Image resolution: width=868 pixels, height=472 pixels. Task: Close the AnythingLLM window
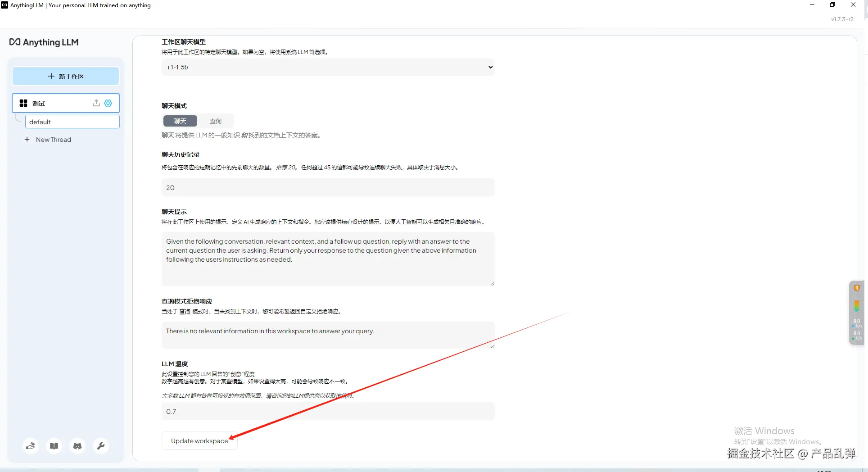[x=853, y=5]
